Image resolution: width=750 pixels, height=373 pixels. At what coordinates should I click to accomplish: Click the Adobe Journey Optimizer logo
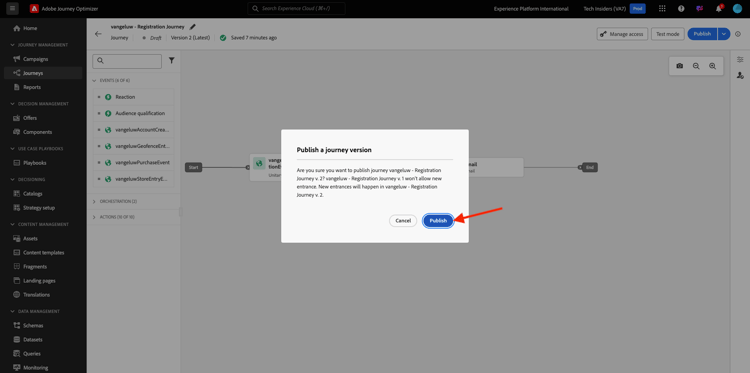coord(34,9)
